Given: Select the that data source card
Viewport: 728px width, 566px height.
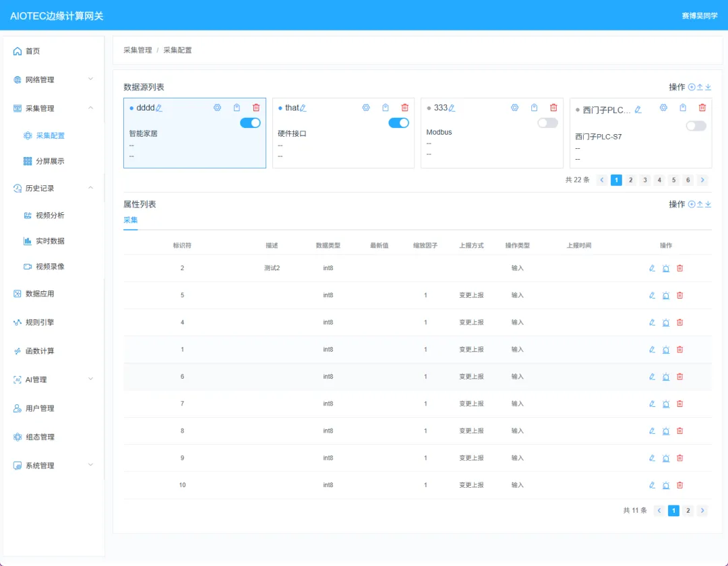Looking at the screenshot, I should (x=343, y=133).
